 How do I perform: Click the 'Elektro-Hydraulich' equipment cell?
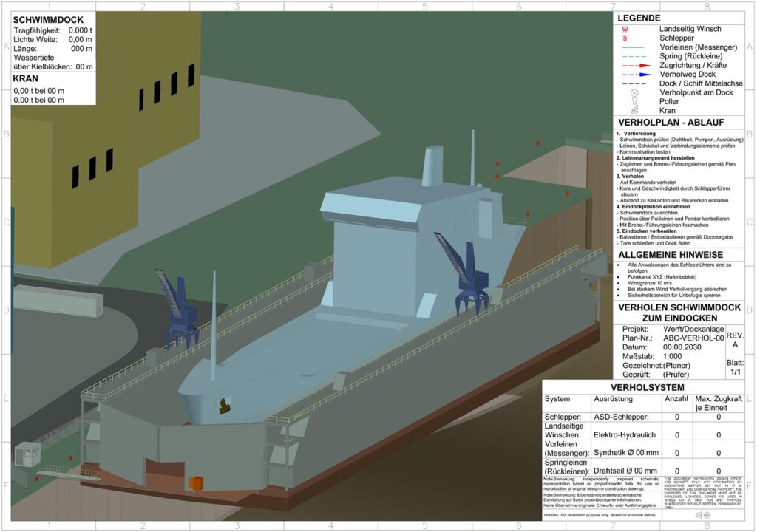click(625, 435)
